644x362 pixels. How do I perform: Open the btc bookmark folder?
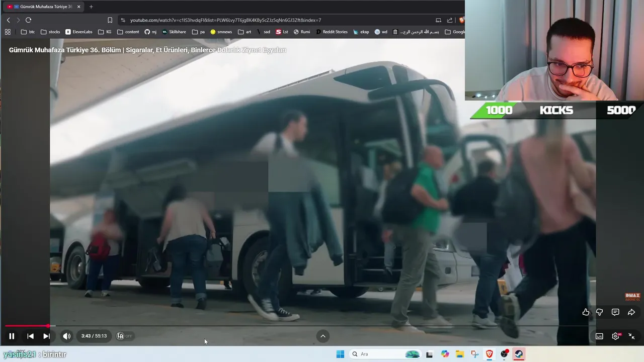point(28,32)
